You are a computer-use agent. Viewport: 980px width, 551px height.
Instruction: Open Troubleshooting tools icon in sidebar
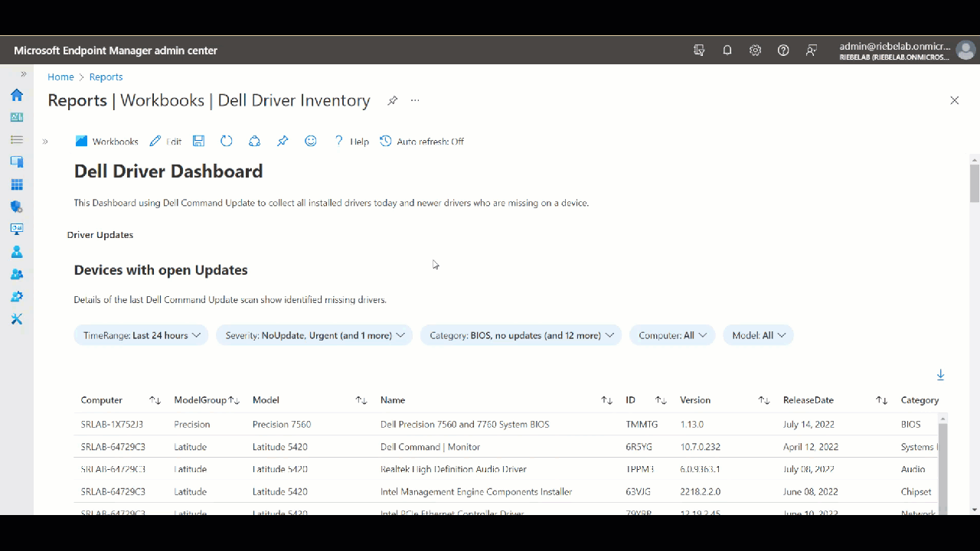pyautogui.click(x=16, y=318)
